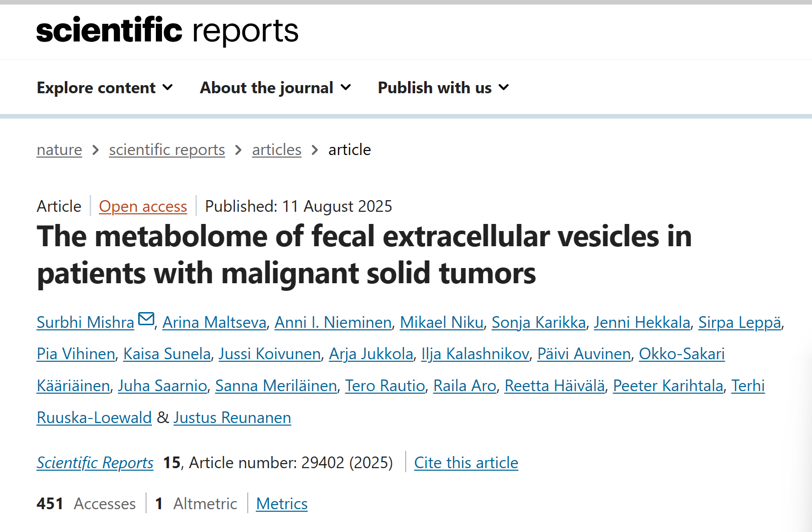
Task: Click the Scientific Reports logo
Action: 168,30
